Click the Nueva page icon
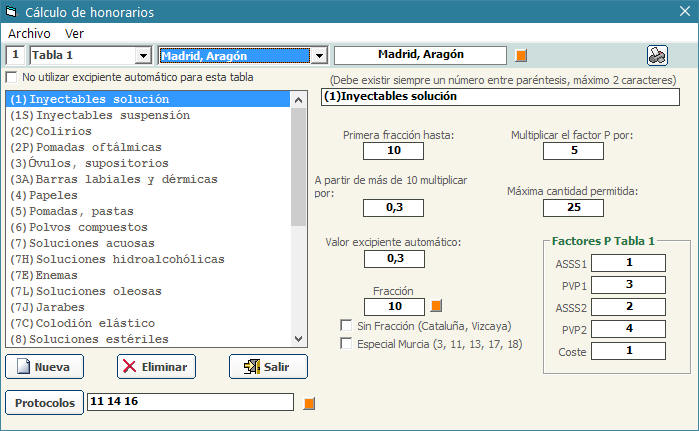The width and height of the screenshot is (699, 431). 22,367
